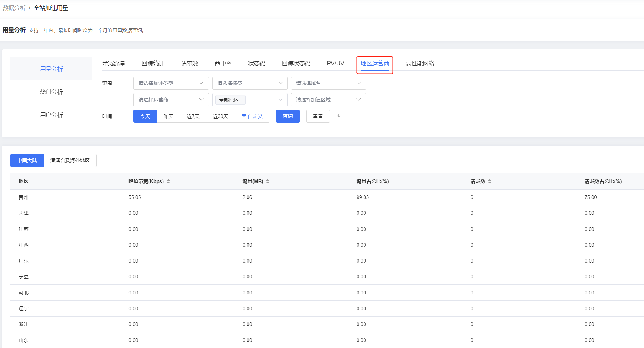Click the download export icon

[339, 116]
